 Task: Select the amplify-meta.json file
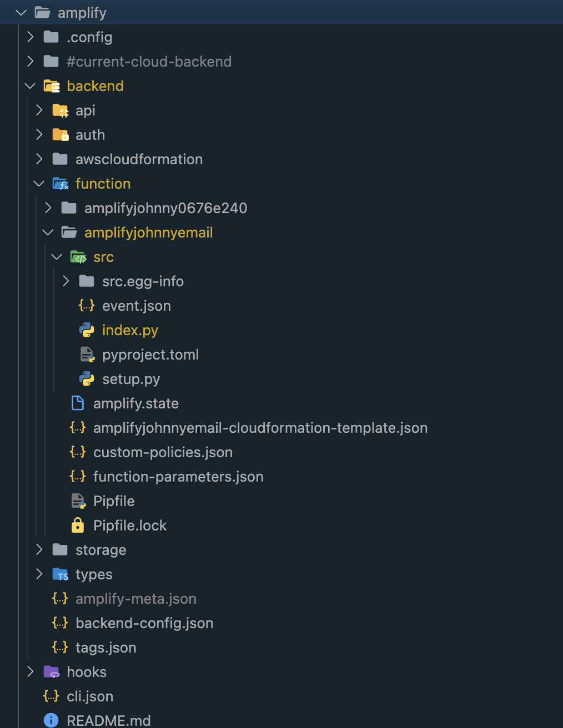point(135,598)
